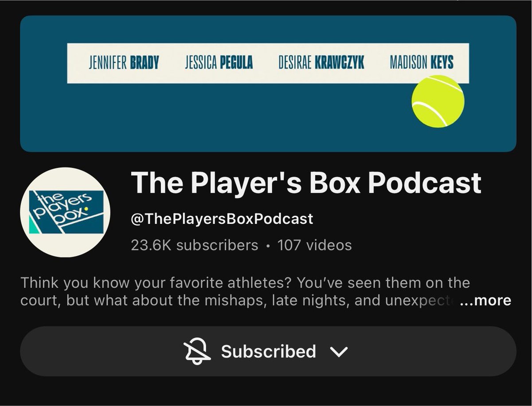532x406 pixels.
Task: Select the @ThePlayersBoxPodcast handle
Action: point(222,219)
